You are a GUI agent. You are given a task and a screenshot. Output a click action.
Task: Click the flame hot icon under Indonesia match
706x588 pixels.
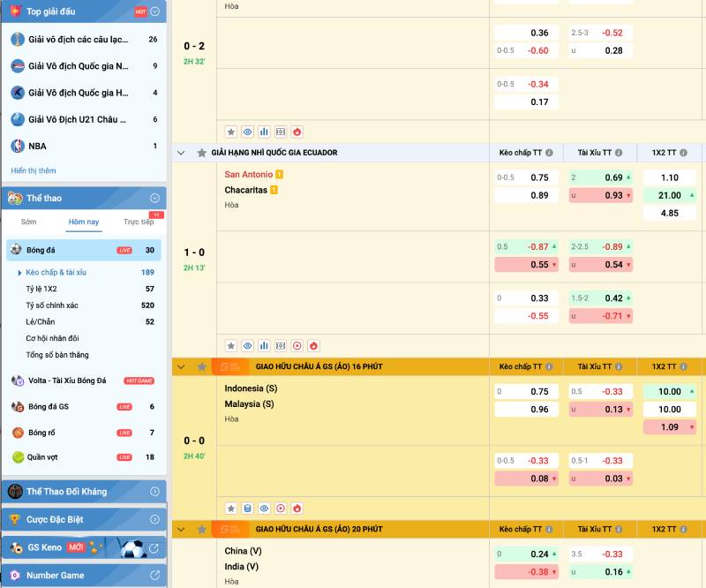click(297, 509)
